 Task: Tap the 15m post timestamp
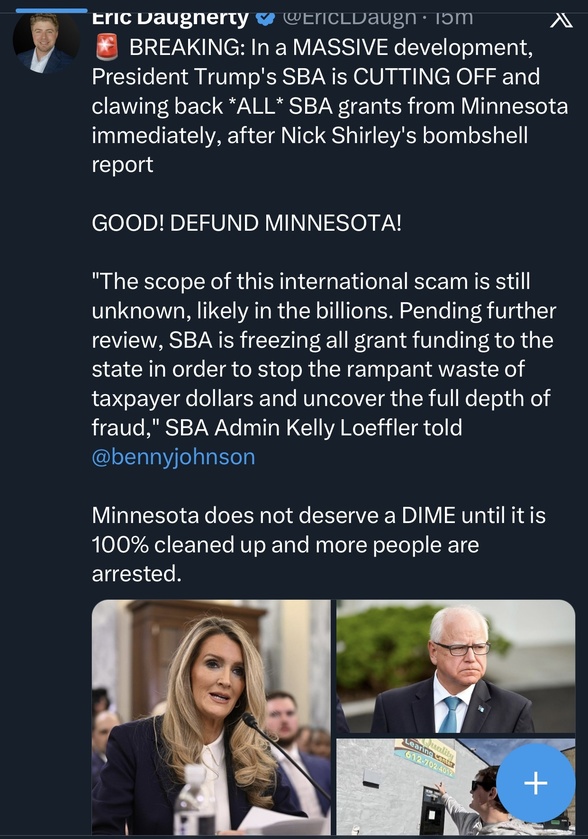click(x=453, y=18)
